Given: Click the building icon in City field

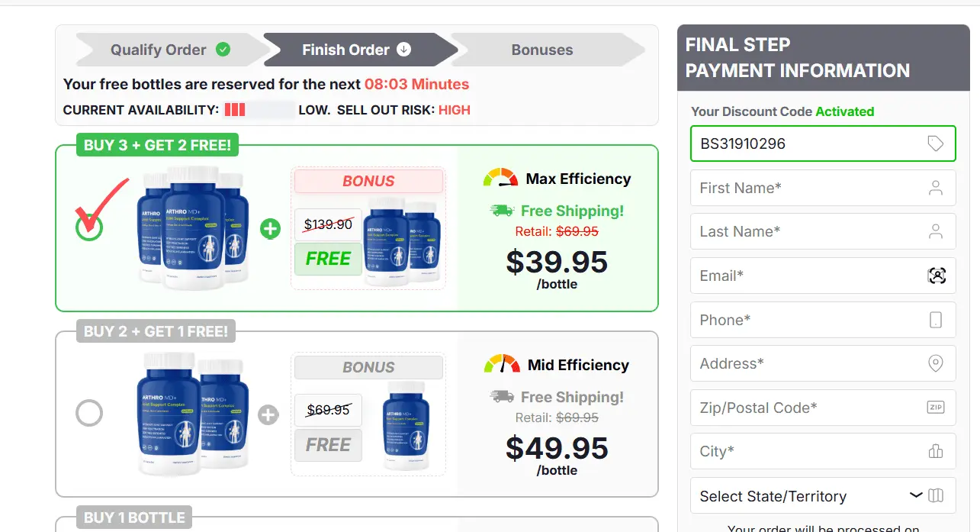Looking at the screenshot, I should pyautogui.click(x=936, y=451).
